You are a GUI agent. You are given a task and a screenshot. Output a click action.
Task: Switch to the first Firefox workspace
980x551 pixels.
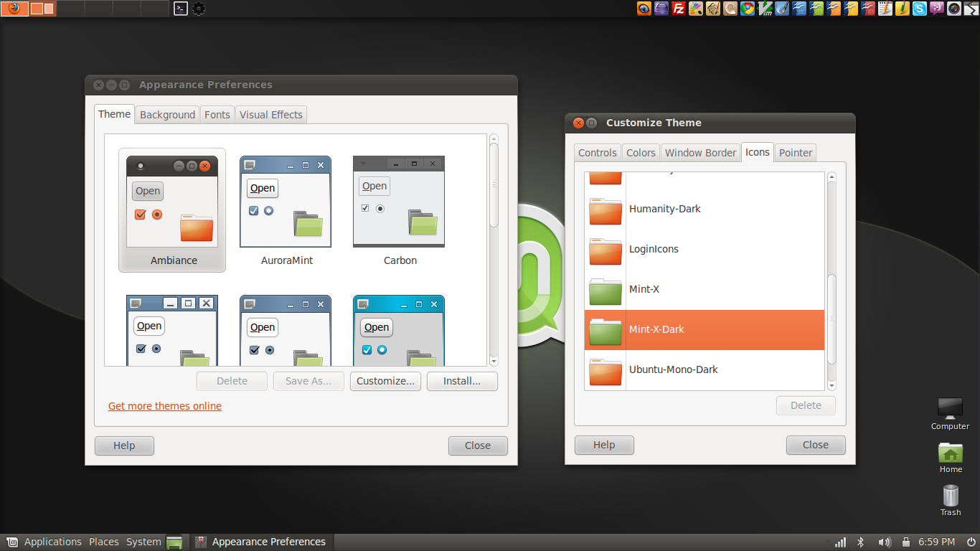14,9
